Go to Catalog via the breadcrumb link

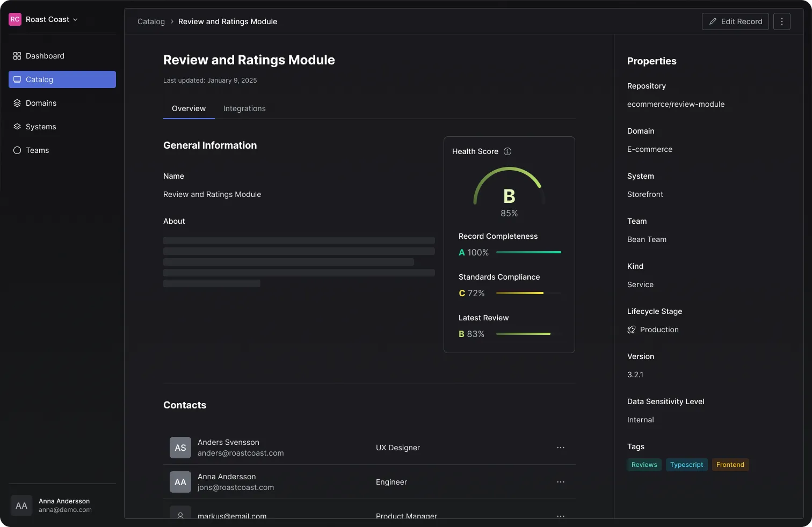(x=151, y=21)
